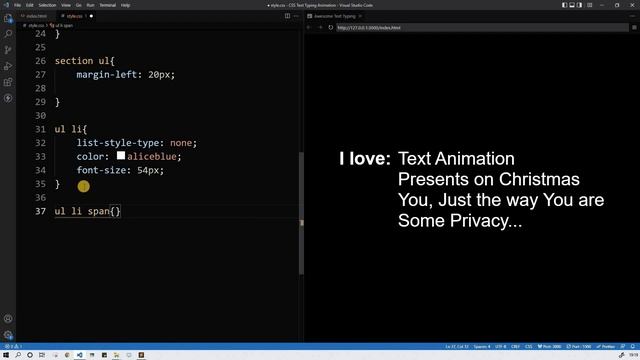
Task: Click the VS Code taskbar icon
Action: [x=80, y=355]
